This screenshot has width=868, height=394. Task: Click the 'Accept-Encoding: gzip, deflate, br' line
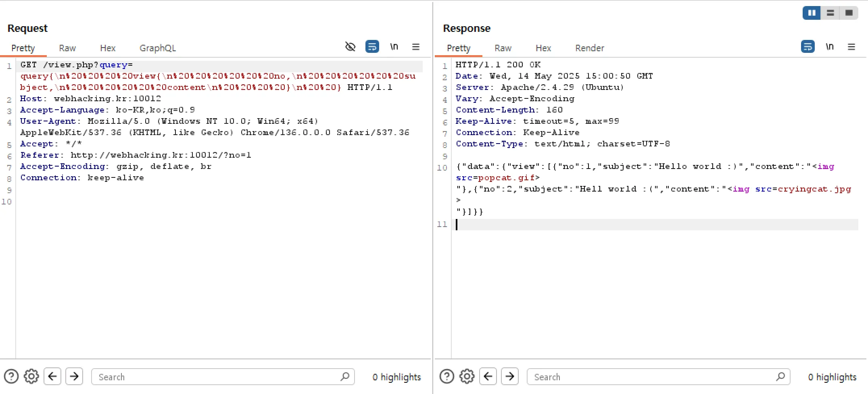click(x=116, y=166)
